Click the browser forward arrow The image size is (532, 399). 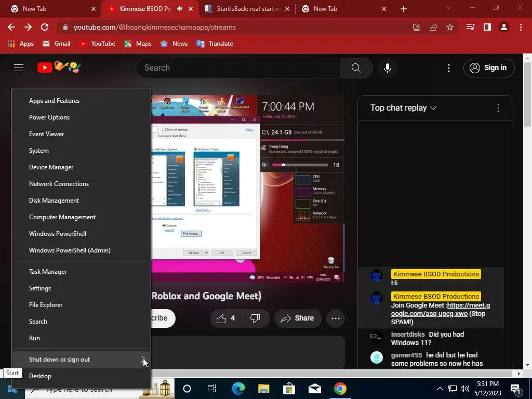tap(28, 27)
